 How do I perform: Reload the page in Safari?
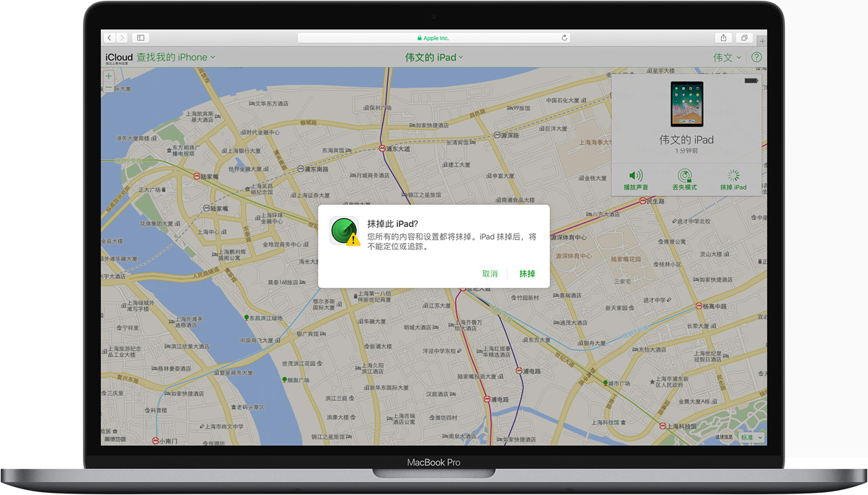pyautogui.click(x=564, y=37)
